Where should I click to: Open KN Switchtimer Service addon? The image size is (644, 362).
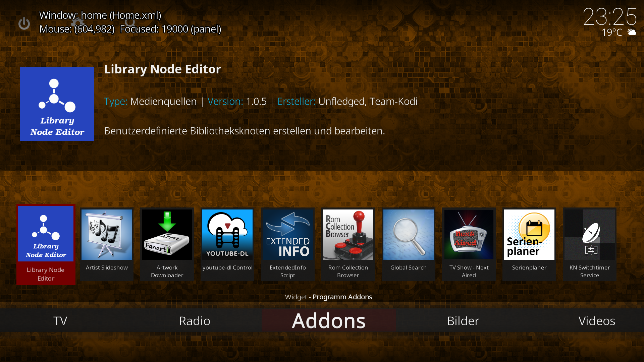pos(590,244)
